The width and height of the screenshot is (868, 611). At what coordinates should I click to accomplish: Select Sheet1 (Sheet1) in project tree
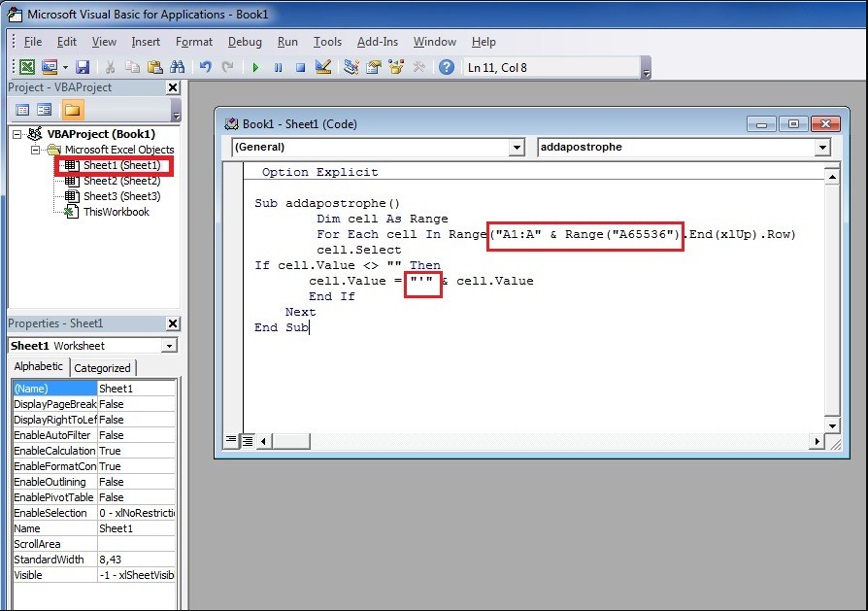[121, 165]
